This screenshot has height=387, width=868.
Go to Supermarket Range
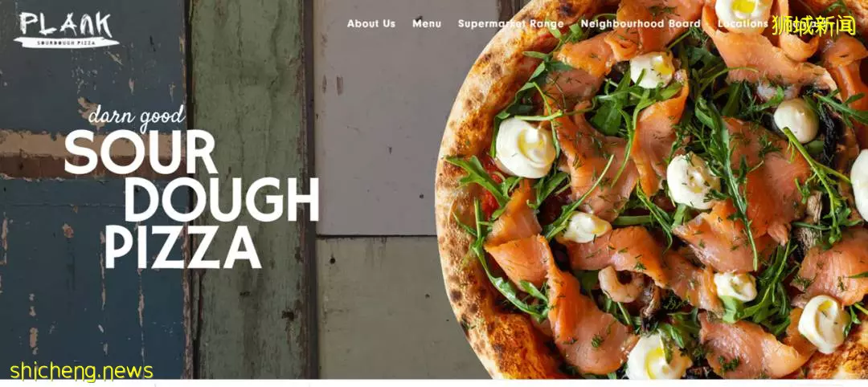(510, 24)
